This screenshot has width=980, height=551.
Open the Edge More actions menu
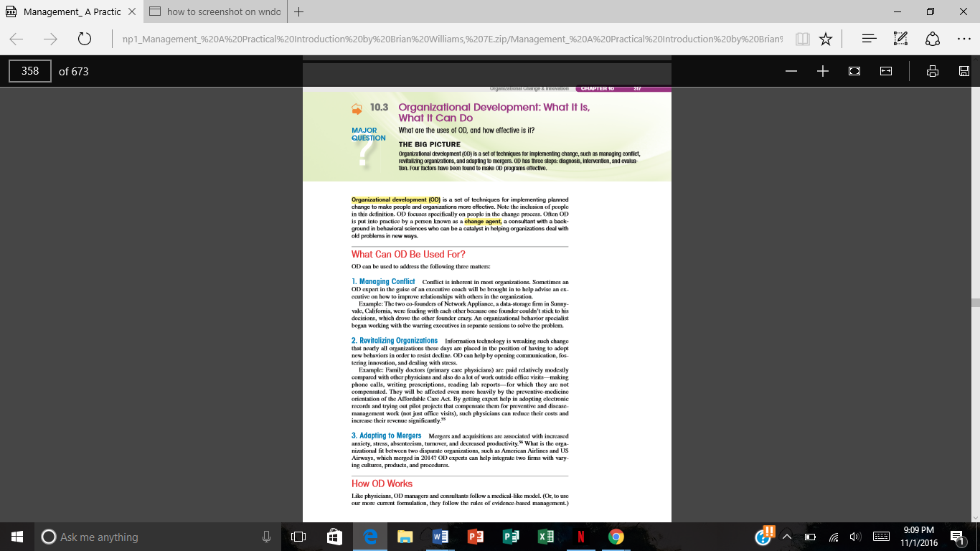tap(964, 39)
